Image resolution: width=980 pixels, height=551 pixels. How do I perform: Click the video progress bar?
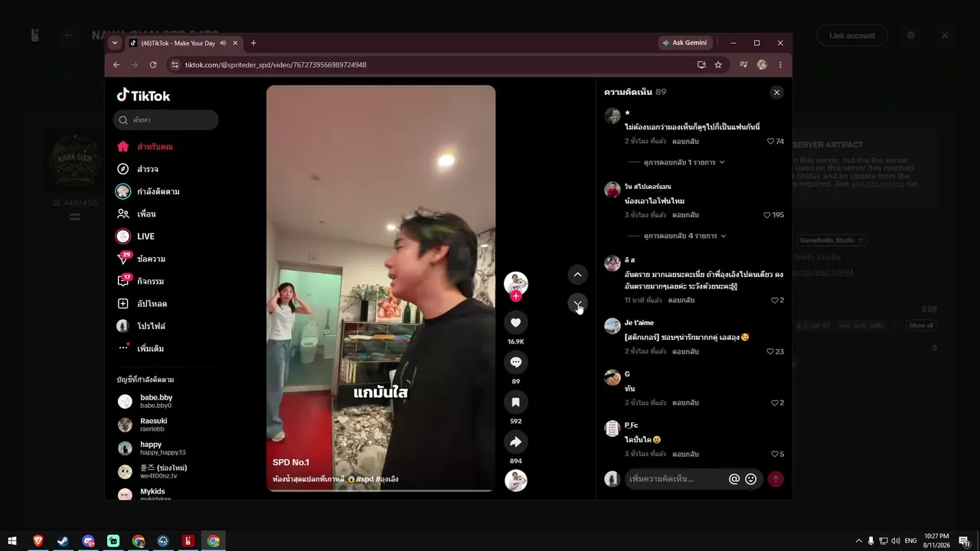(381, 490)
